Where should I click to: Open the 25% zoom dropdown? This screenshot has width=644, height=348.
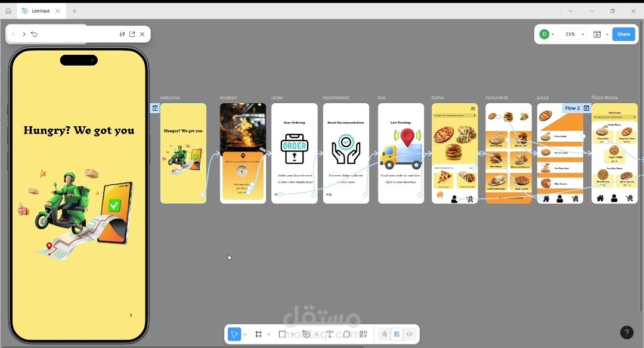[x=574, y=34]
